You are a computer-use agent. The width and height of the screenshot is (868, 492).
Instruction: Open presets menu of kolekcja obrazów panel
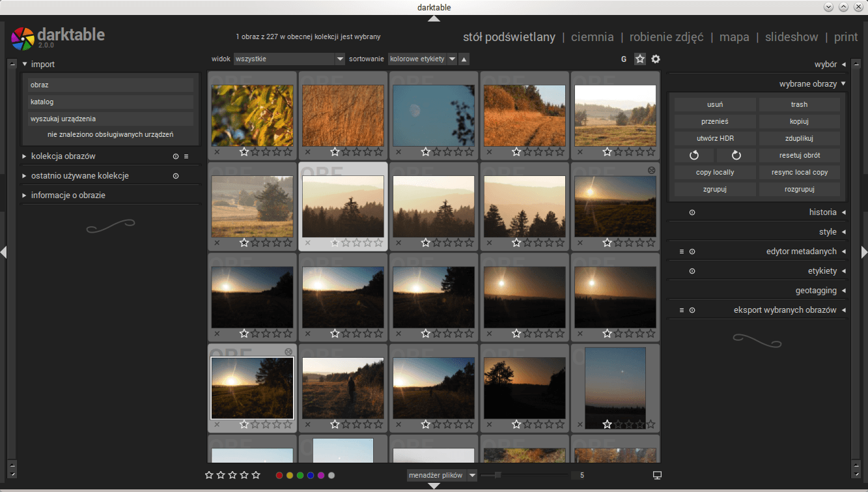point(186,156)
